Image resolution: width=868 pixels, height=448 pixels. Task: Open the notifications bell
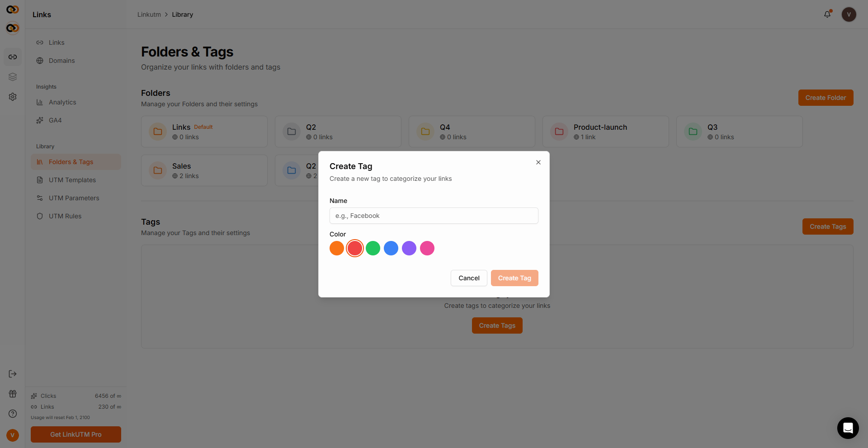click(827, 14)
